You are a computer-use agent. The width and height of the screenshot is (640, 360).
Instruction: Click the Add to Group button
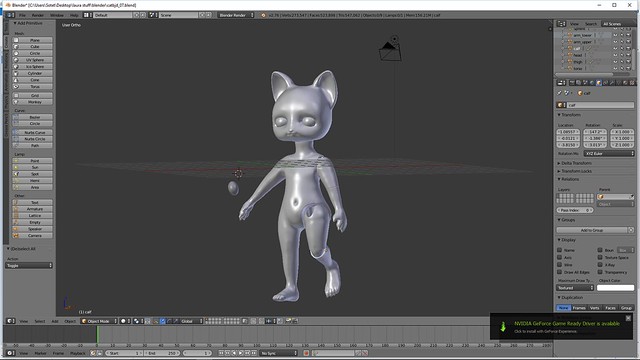click(x=592, y=230)
